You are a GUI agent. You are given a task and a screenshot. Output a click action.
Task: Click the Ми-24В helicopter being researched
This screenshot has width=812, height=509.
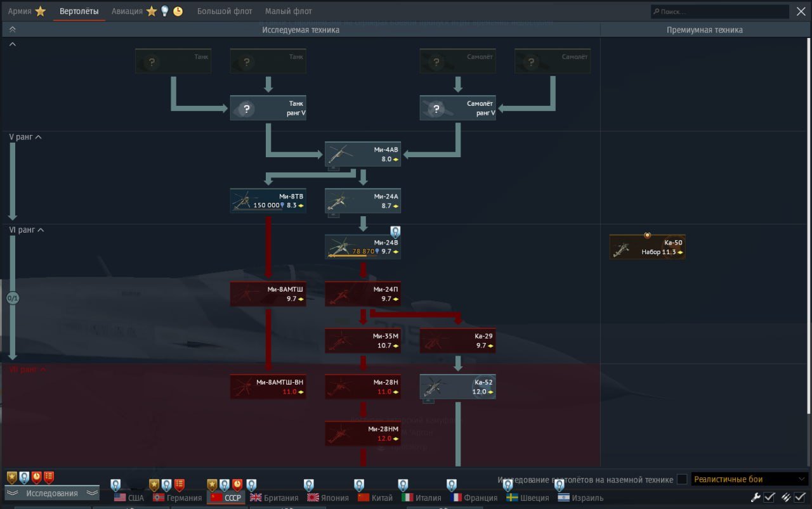362,247
